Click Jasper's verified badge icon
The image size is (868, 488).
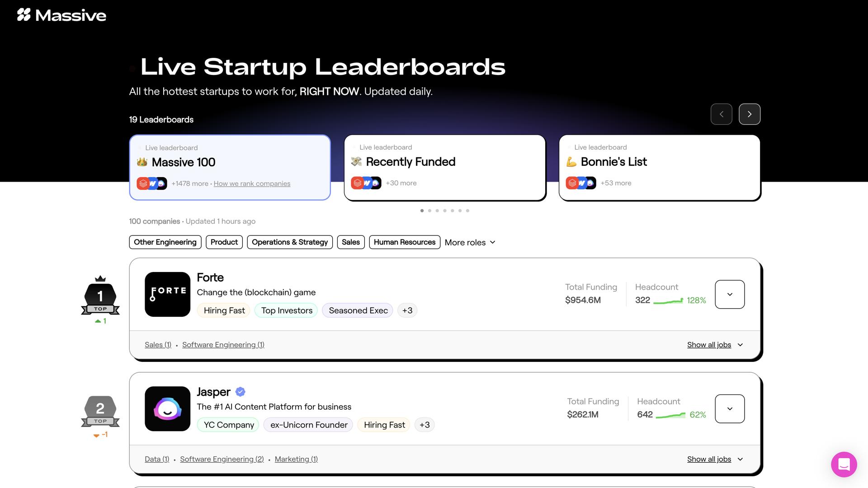click(241, 392)
